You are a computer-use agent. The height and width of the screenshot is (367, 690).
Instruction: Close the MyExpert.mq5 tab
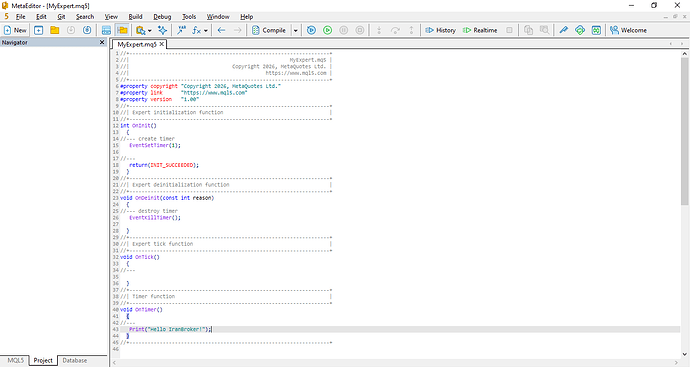162,44
